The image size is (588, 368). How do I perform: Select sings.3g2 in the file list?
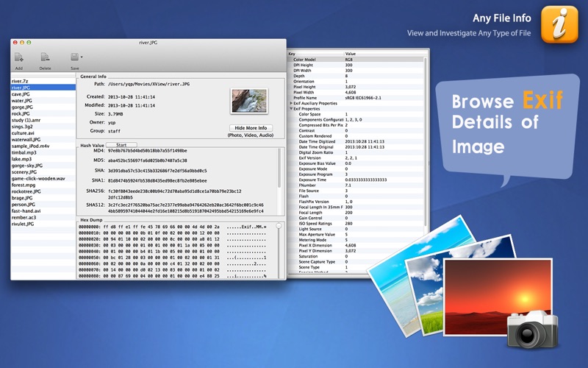[43, 127]
